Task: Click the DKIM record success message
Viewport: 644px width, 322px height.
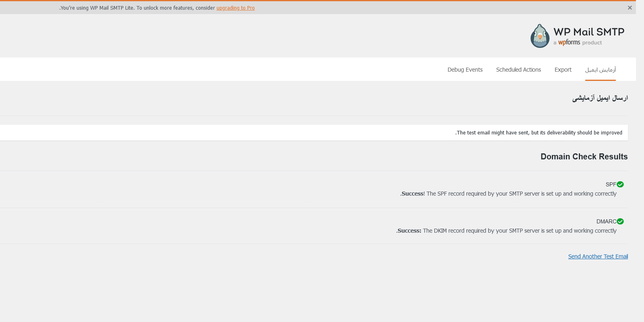Action: (x=506, y=231)
